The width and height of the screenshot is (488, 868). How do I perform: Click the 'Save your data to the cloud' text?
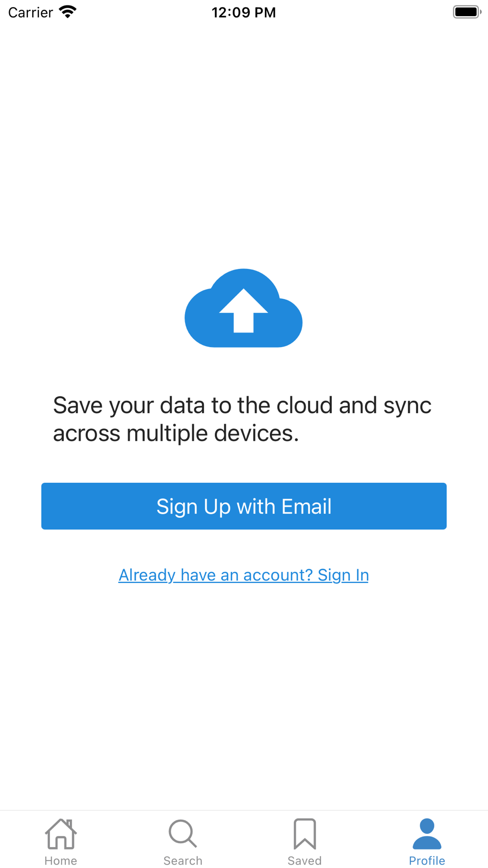[x=242, y=405]
